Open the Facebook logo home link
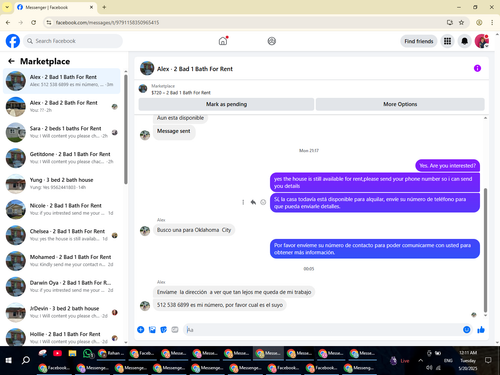500x375 pixels. pos(13,41)
